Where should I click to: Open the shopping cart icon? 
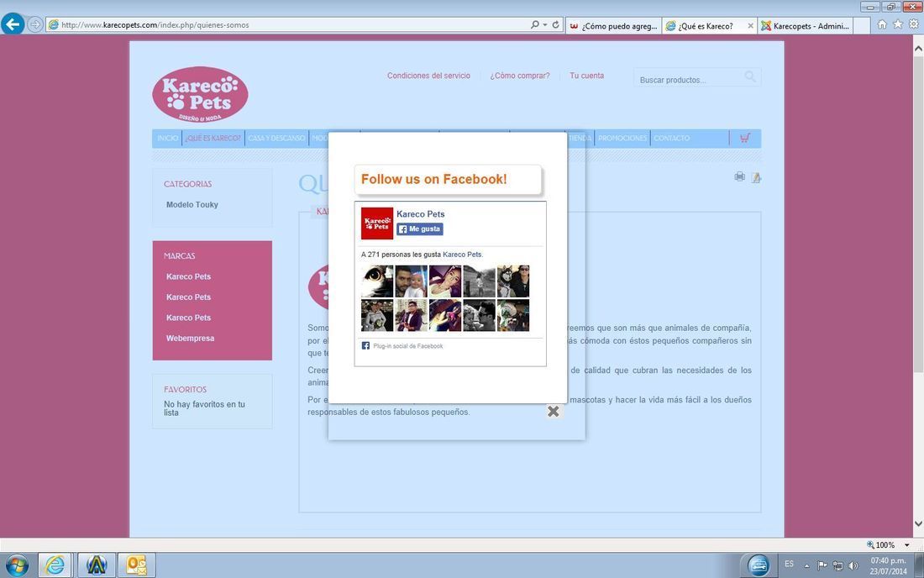[745, 138]
